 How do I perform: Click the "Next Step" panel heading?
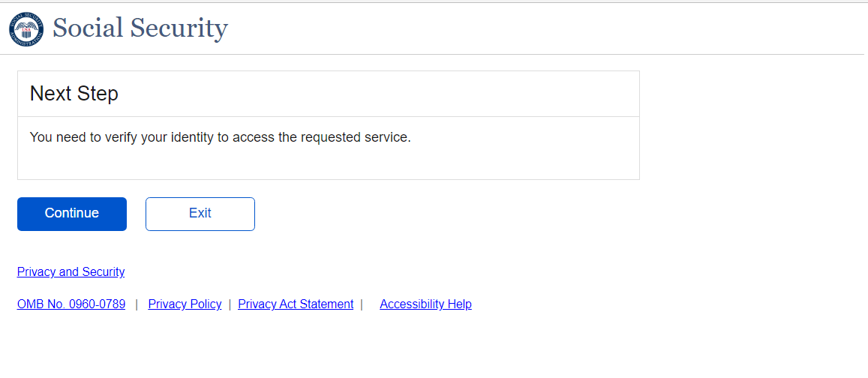pyautogui.click(x=74, y=94)
